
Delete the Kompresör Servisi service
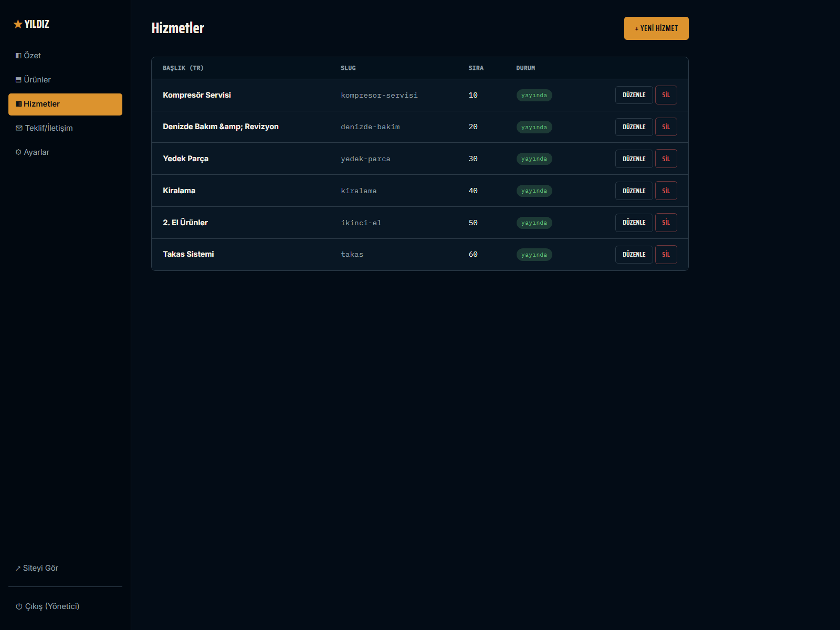tap(666, 95)
